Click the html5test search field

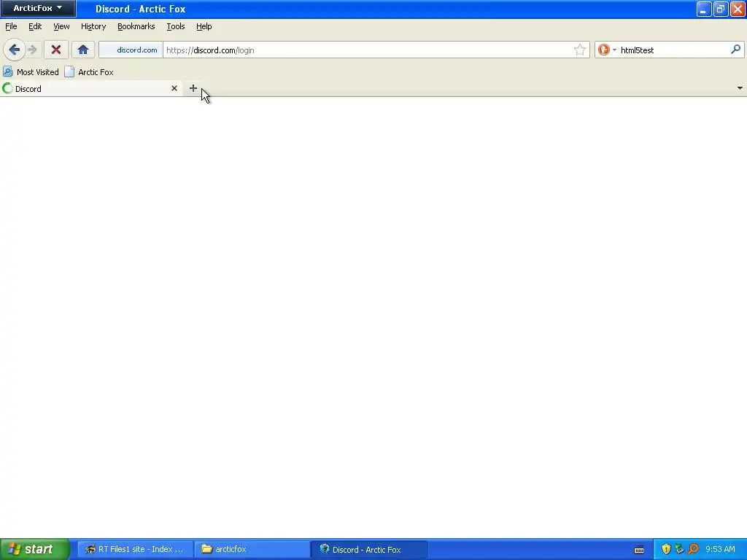click(673, 50)
